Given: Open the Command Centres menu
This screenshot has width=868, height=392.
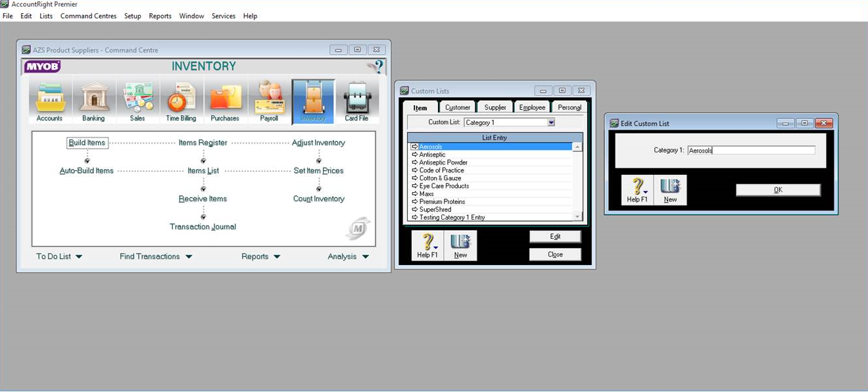Looking at the screenshot, I should coord(88,16).
